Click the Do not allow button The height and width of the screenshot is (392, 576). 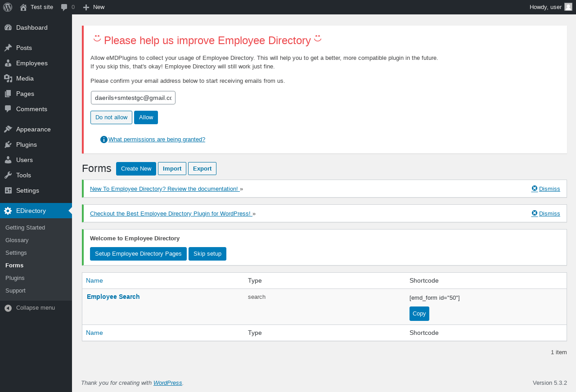tap(111, 117)
